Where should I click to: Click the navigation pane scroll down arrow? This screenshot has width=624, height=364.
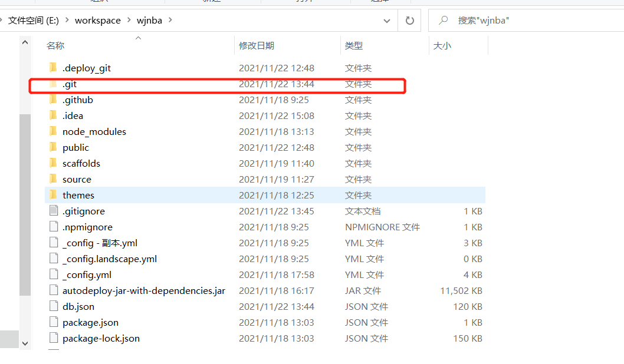pyautogui.click(x=25, y=343)
